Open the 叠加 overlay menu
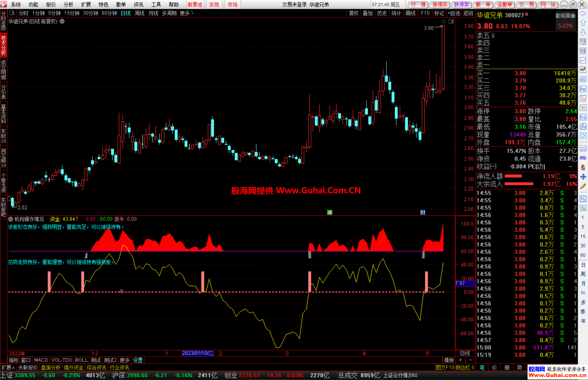Viewport: 588px width, 380px height. click(x=368, y=13)
